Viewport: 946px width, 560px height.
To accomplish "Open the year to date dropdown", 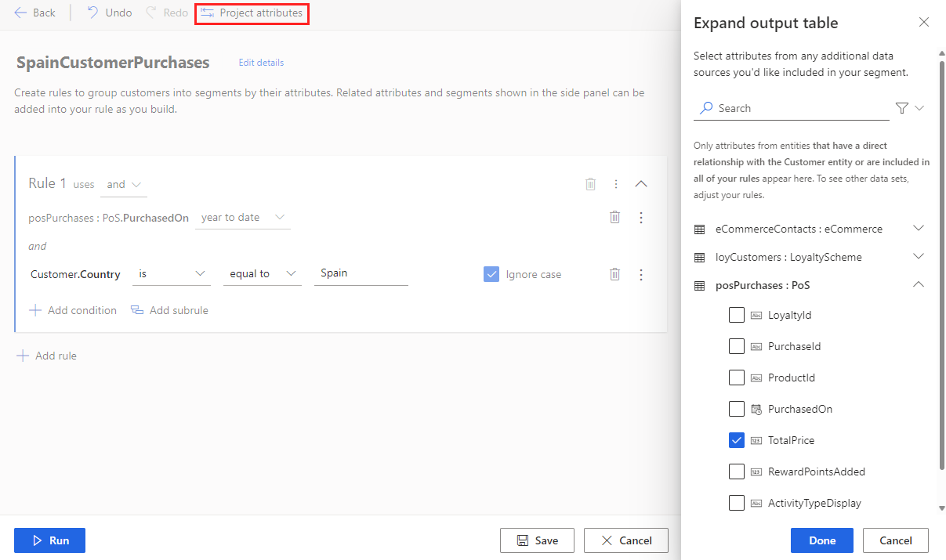I will point(243,217).
